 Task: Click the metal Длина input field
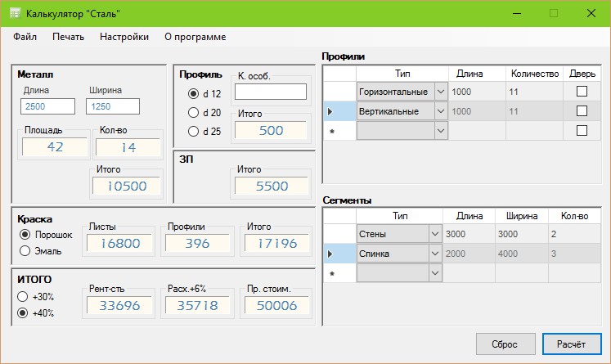[48, 106]
